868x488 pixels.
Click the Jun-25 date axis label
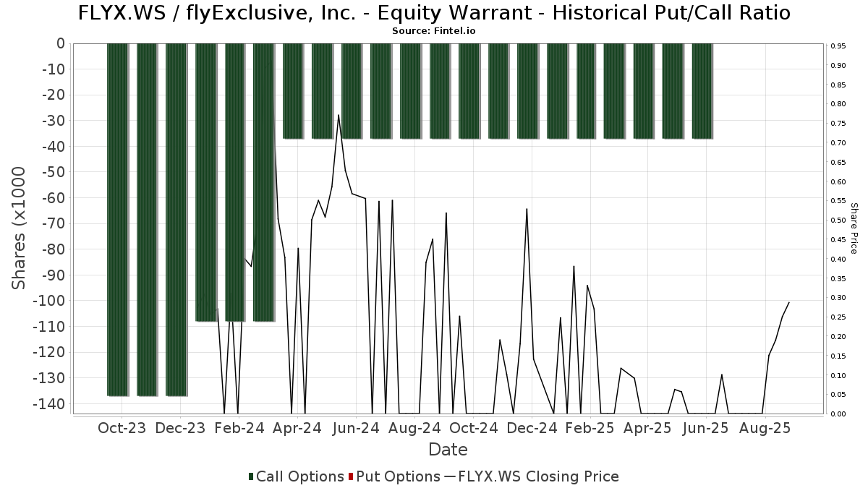705,428
